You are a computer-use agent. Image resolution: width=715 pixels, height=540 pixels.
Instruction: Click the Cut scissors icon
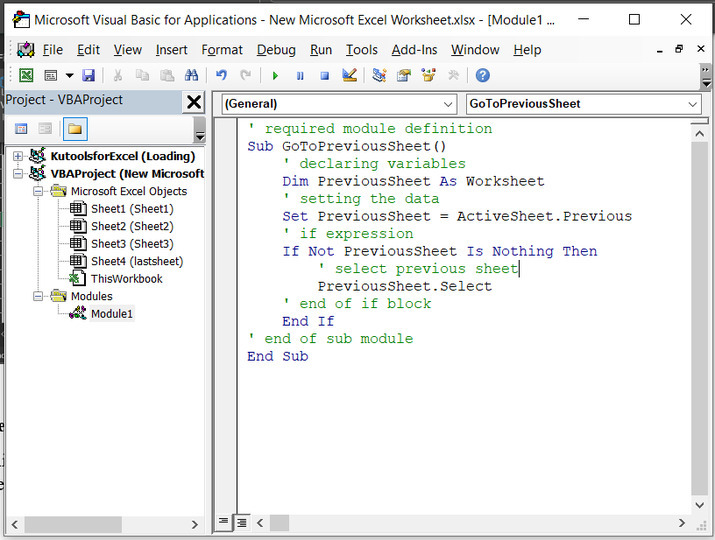click(x=118, y=75)
